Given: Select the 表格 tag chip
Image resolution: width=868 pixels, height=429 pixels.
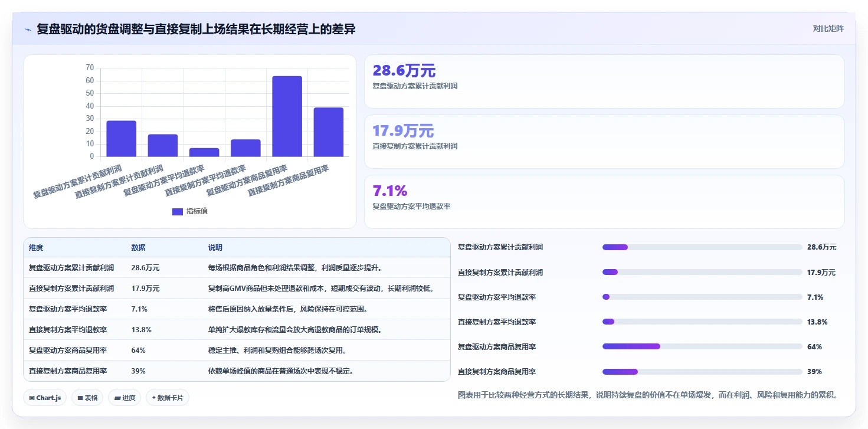Looking at the screenshot, I should 87,398.
